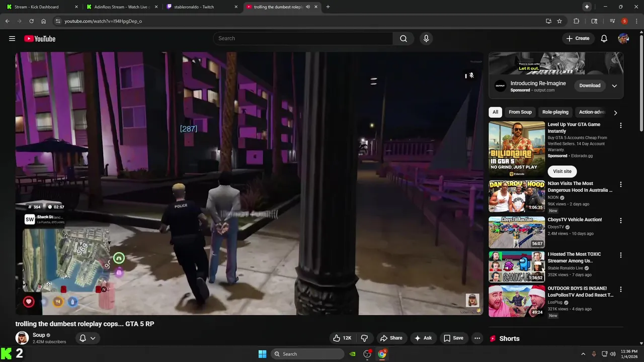644x362 pixels.
Task: Show more category chips with arrow
Action: pyautogui.click(x=615, y=113)
